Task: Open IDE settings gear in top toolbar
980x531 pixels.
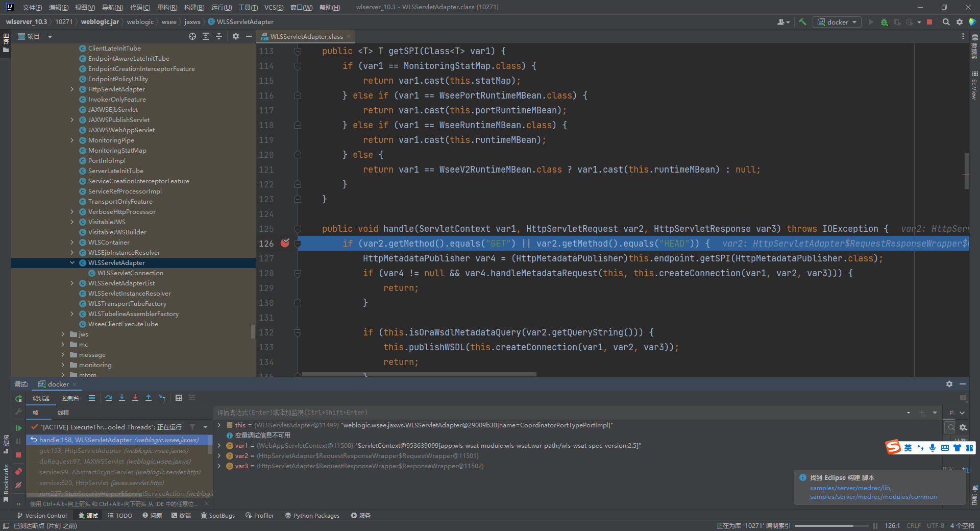Action: 960,22
